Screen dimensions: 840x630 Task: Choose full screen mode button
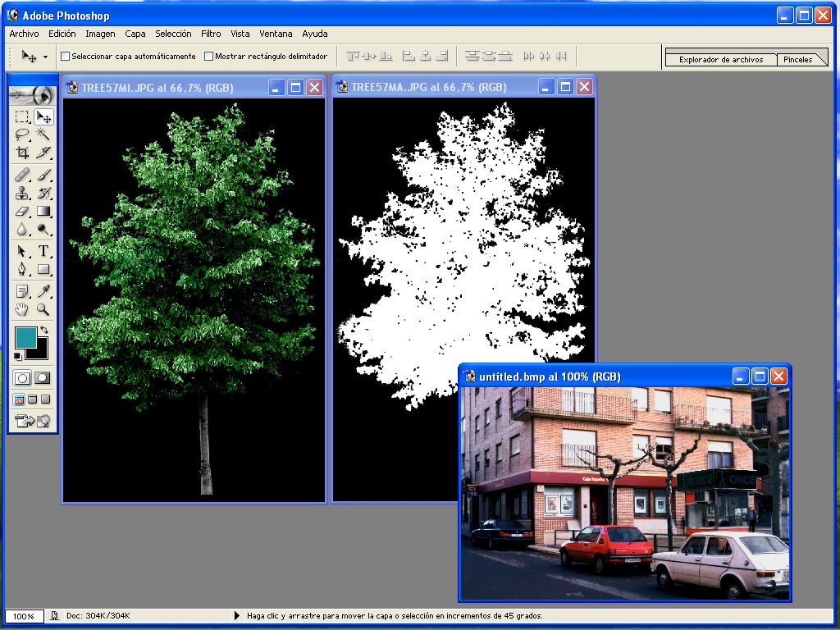(46, 399)
